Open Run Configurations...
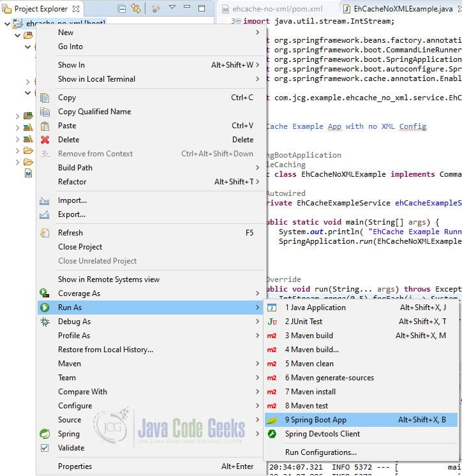Screen dimensions: 462x476 point(361,452)
